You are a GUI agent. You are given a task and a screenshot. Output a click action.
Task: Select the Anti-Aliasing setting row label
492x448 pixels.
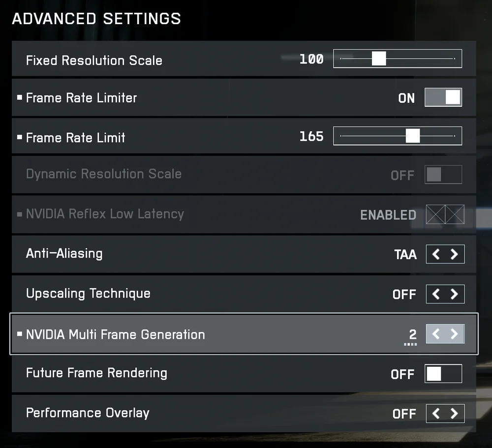64,254
